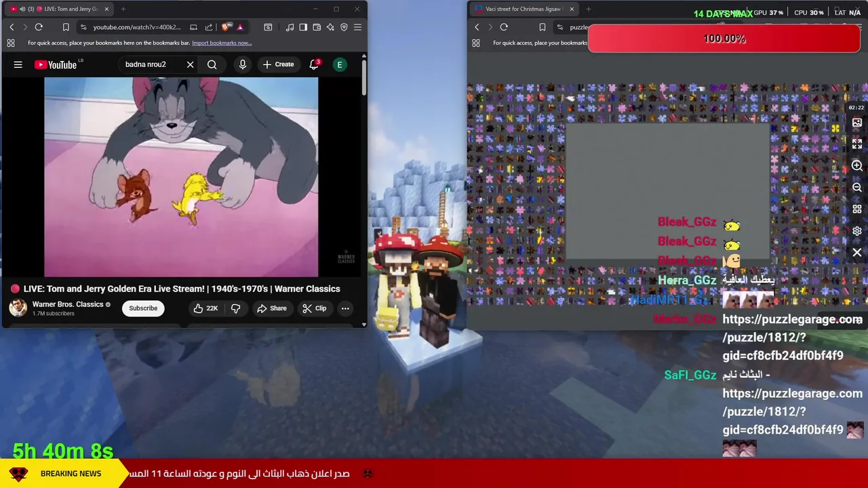The height and width of the screenshot is (488, 868).
Task: Click YouTube page vertical scrollbar
Action: tap(363, 78)
